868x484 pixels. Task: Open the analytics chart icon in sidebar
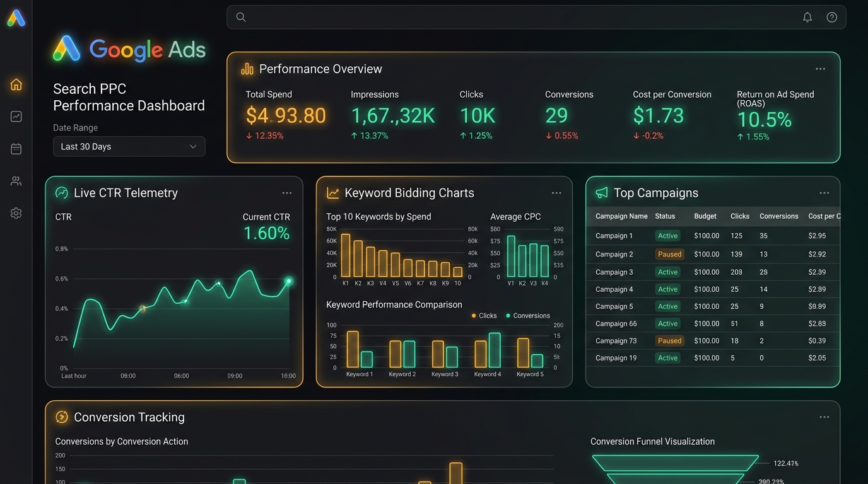[16, 117]
